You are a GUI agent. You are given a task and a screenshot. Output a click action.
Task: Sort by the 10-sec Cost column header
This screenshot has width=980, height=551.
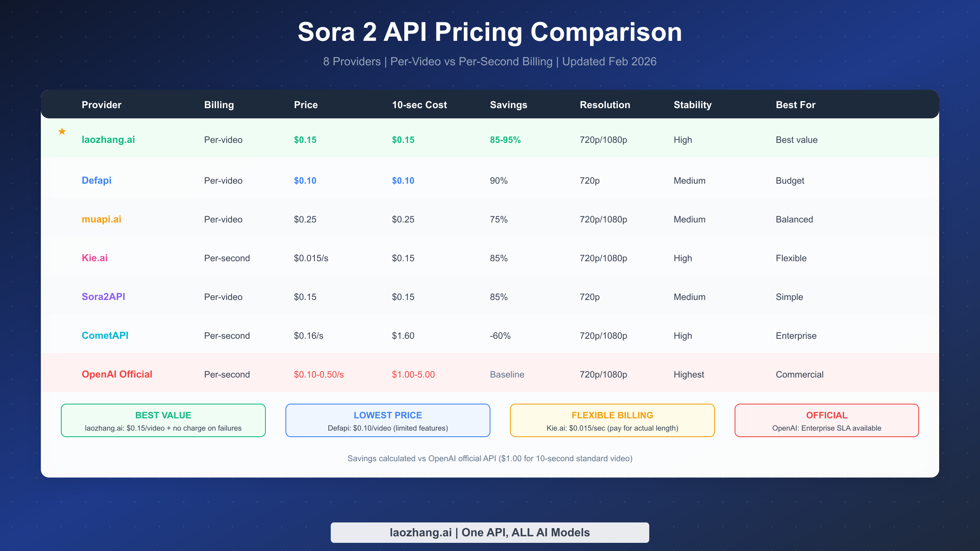pos(419,105)
